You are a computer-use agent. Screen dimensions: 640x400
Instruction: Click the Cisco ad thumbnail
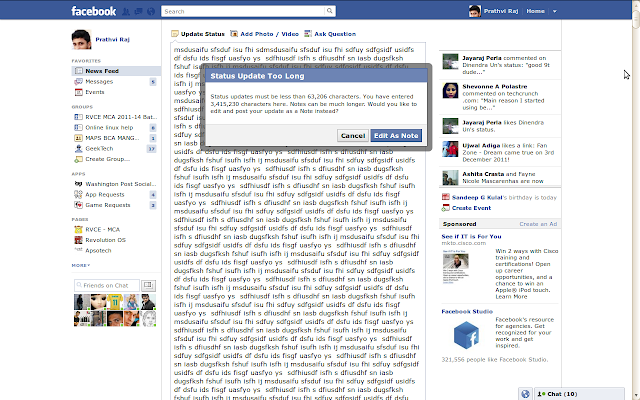click(456, 266)
